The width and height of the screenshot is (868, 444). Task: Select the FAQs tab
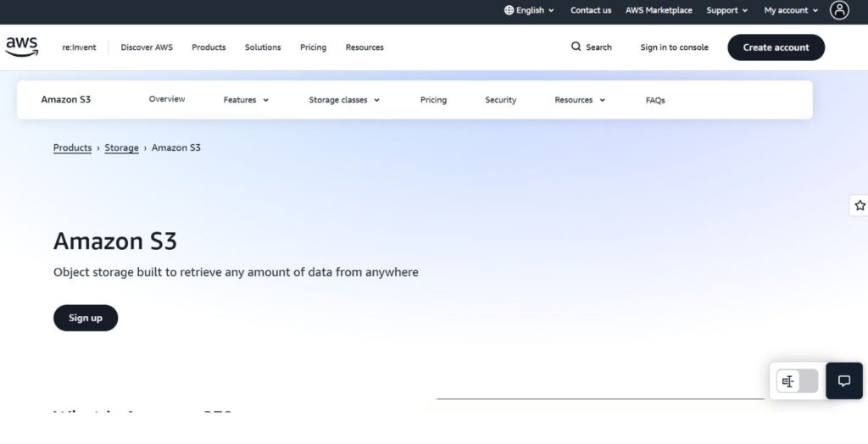click(x=655, y=100)
